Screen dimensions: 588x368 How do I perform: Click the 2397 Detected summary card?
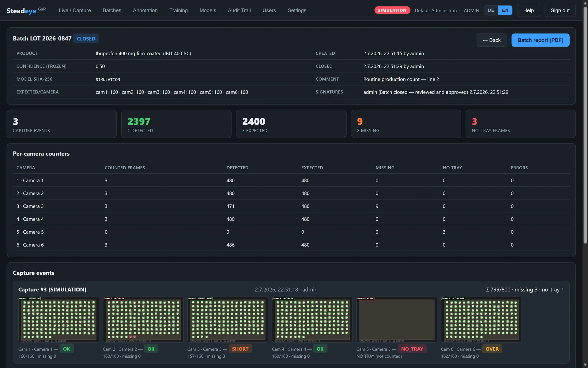click(176, 124)
